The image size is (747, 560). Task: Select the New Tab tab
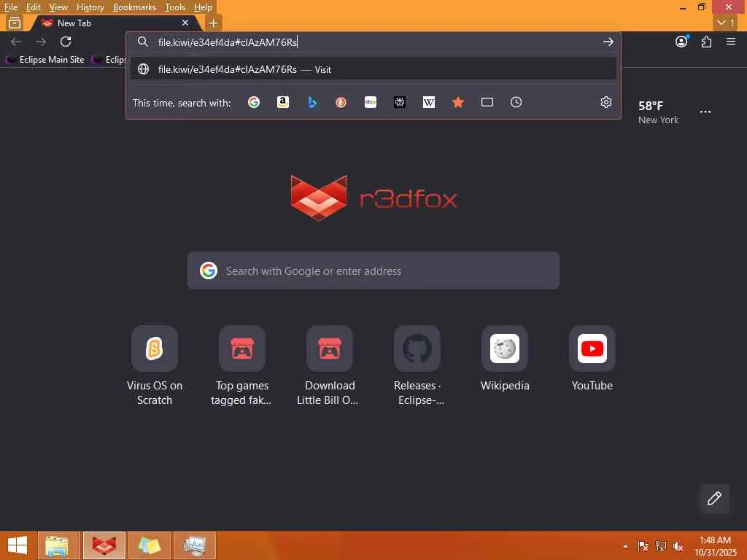pos(115,23)
